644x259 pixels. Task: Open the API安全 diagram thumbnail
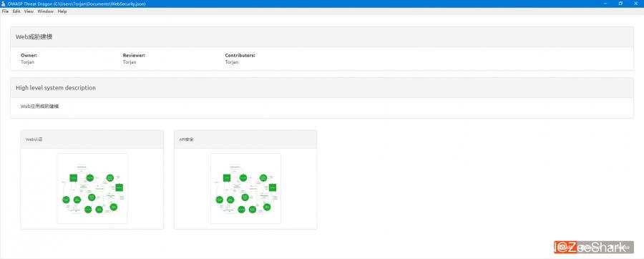[x=245, y=188]
